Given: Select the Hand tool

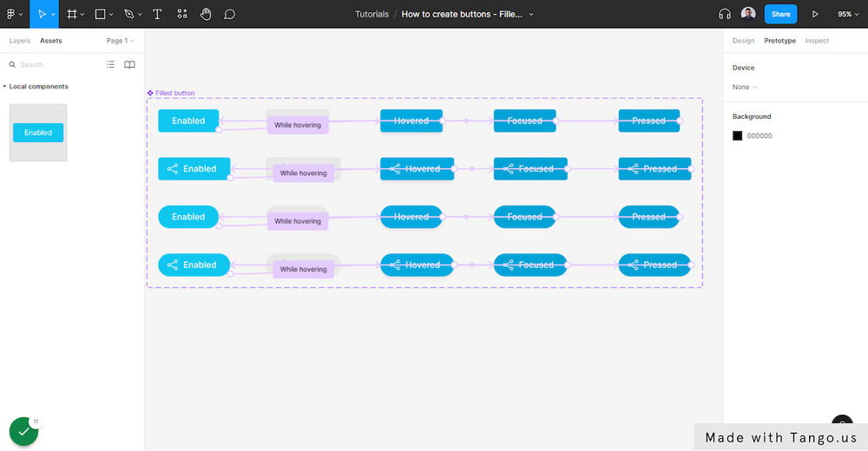Looking at the screenshot, I should click(x=206, y=14).
